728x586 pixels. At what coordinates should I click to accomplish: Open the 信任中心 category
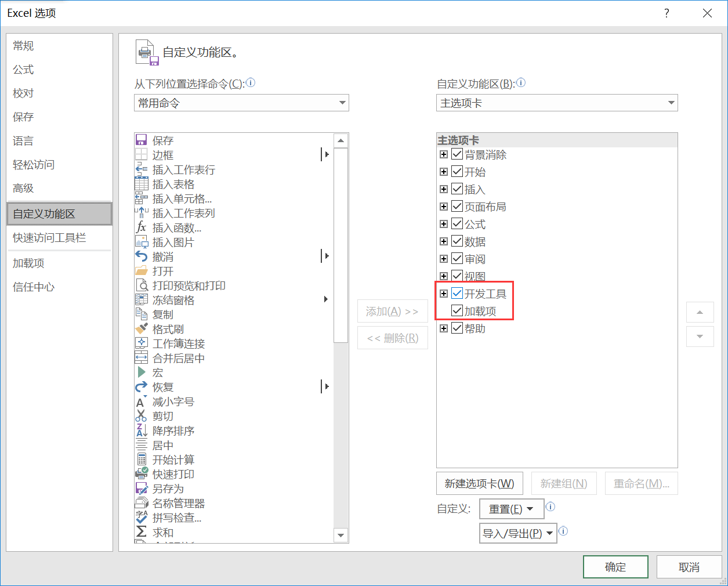tap(59, 287)
